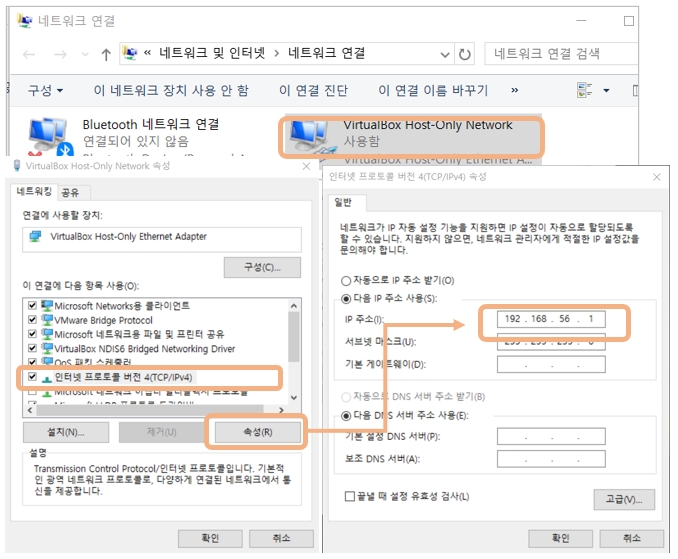Close the IPv4 속성 dialog with X

click(656, 177)
